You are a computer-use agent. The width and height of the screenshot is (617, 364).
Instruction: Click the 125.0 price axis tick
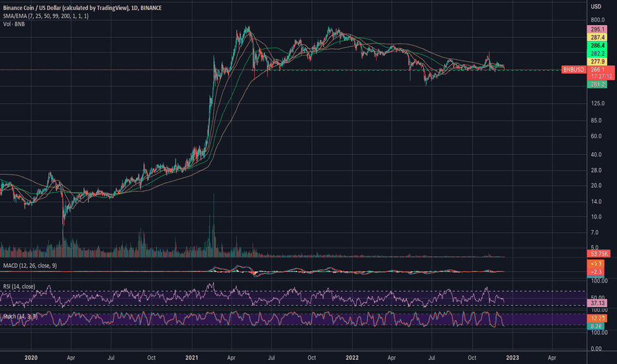pos(597,103)
